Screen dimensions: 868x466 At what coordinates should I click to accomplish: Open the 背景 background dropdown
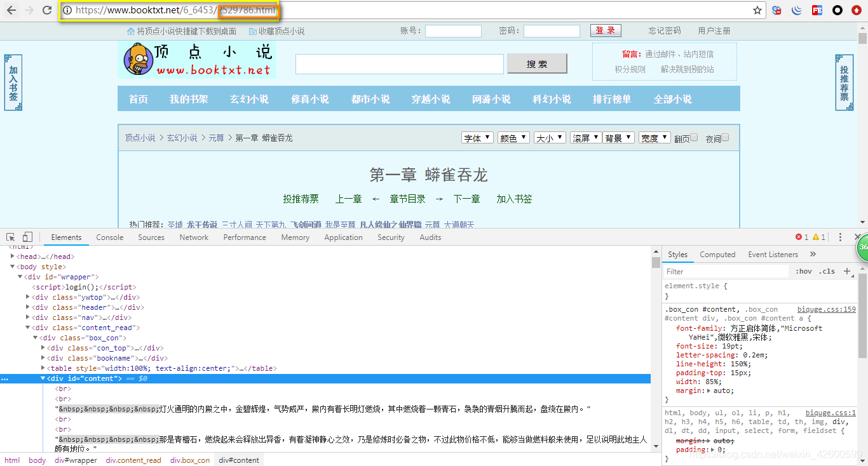pyautogui.click(x=618, y=138)
